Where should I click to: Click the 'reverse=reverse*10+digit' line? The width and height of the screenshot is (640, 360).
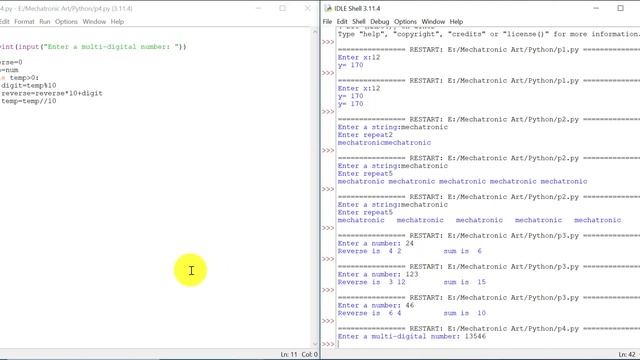click(52, 93)
